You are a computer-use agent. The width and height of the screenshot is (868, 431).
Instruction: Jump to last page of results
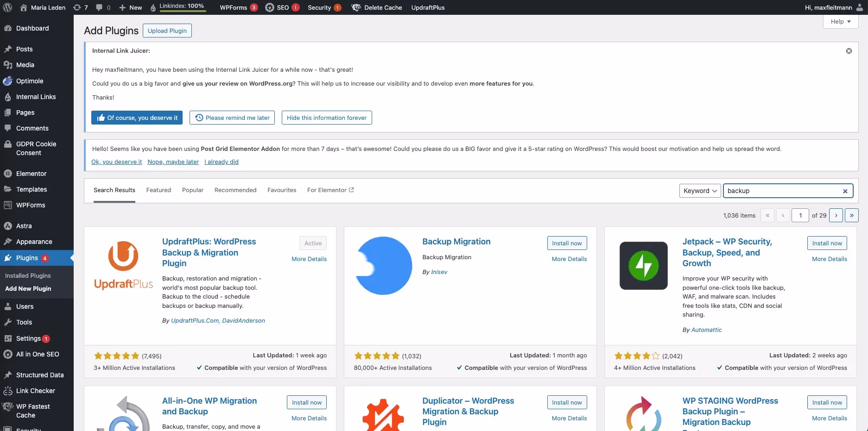[852, 215]
